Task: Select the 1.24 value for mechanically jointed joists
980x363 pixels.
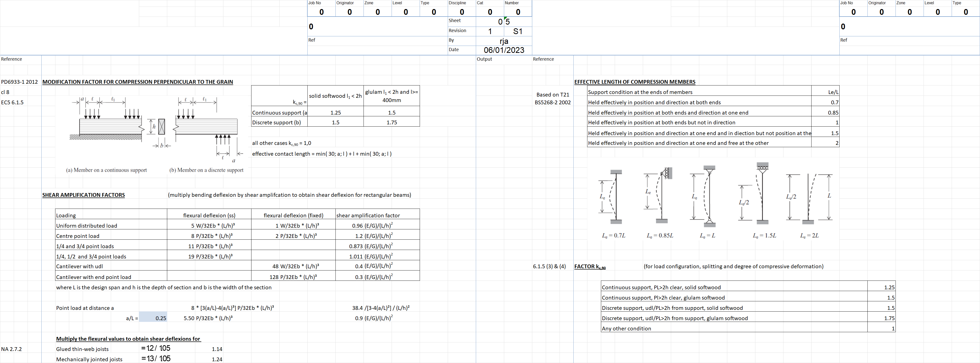Action: pyautogui.click(x=217, y=359)
